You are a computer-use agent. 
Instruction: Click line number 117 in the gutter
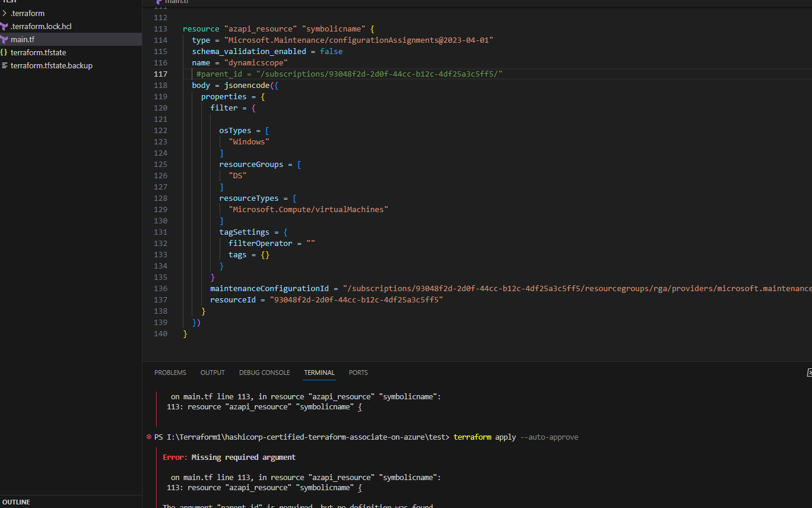160,74
